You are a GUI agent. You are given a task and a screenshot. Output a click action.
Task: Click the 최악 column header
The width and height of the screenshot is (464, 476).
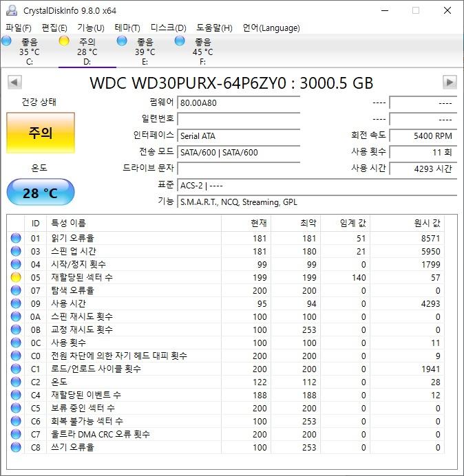tap(295, 224)
